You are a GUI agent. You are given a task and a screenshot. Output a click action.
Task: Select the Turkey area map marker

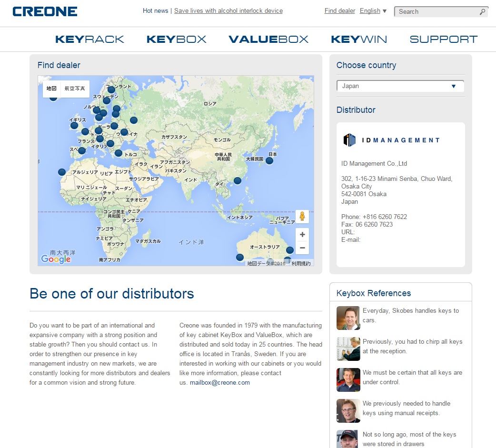119,153
